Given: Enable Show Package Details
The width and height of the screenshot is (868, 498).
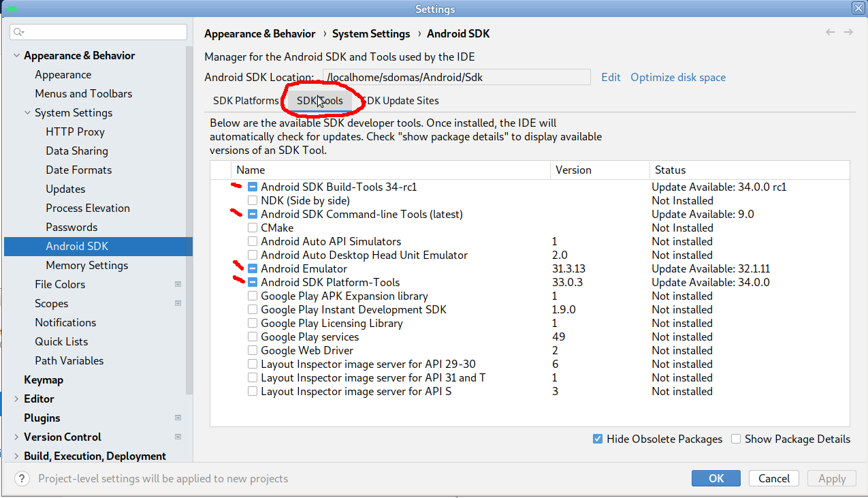Looking at the screenshot, I should pyautogui.click(x=736, y=439).
